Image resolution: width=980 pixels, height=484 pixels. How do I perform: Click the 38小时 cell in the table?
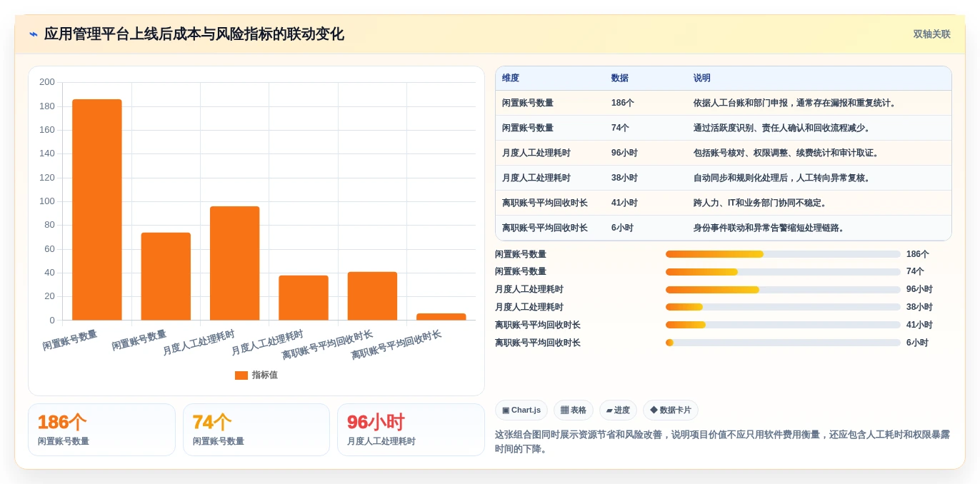coord(624,178)
